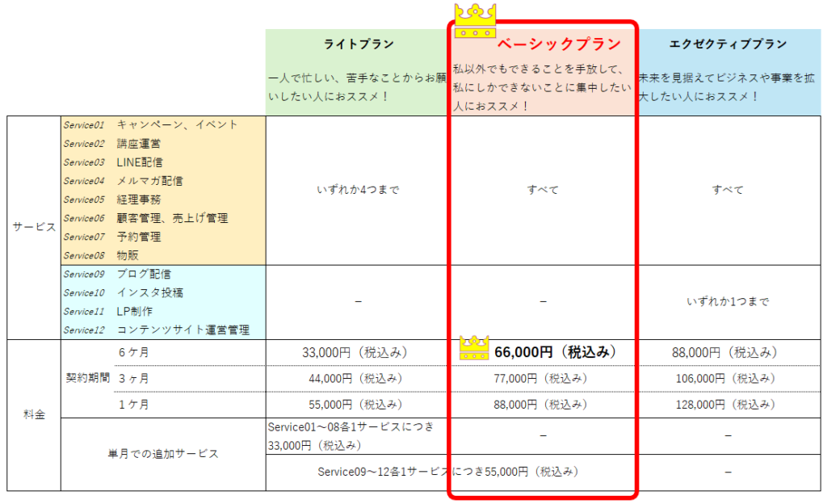Click the 契約期間 label

pyautogui.click(x=87, y=378)
